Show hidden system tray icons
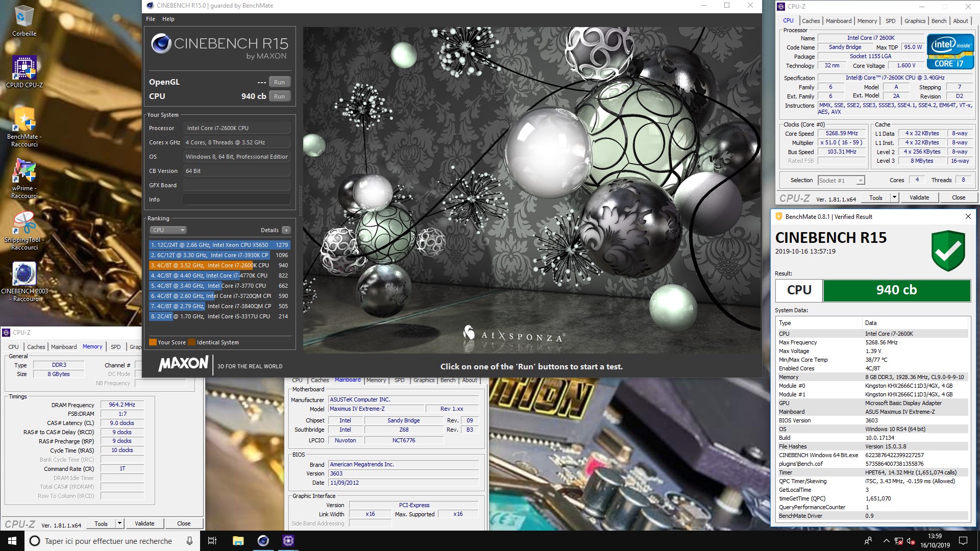 point(886,541)
